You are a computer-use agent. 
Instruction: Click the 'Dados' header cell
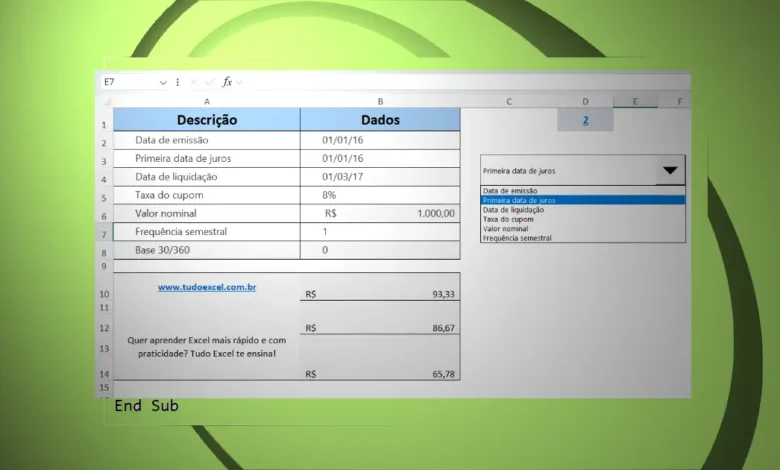[380, 120]
